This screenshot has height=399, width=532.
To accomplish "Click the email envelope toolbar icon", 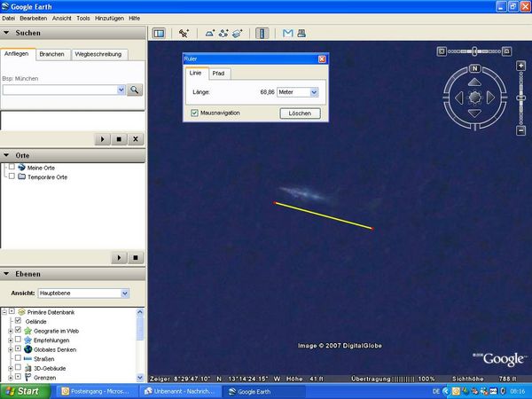I will click(x=287, y=34).
